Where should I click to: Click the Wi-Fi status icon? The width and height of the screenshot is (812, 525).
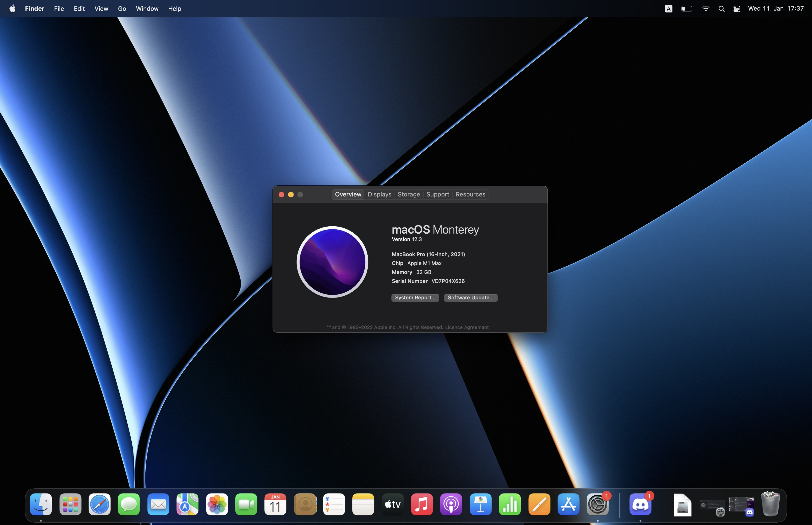click(x=705, y=9)
